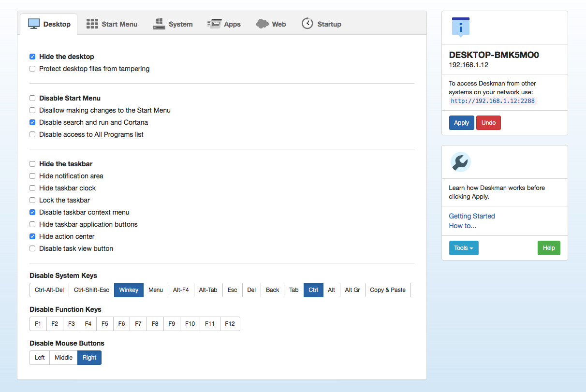586x392 pixels.
Task: Click the Apps tab window icon
Action: pos(214,24)
